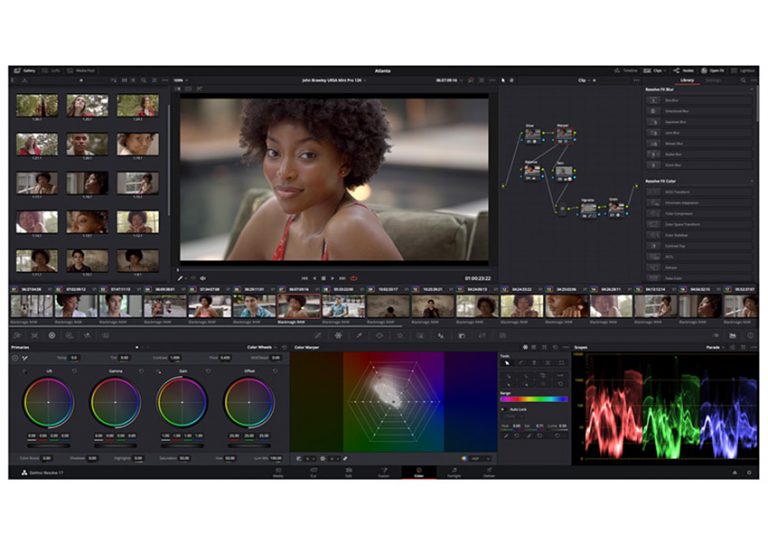This screenshot has height=543, width=768.
Task: Switch to the Fairlight page
Action: (x=453, y=471)
